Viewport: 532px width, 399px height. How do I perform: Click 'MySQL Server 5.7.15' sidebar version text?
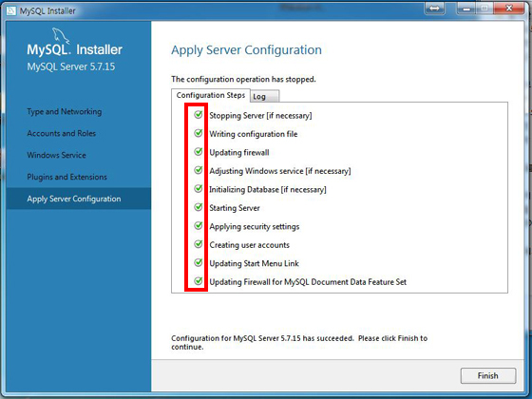(71, 66)
